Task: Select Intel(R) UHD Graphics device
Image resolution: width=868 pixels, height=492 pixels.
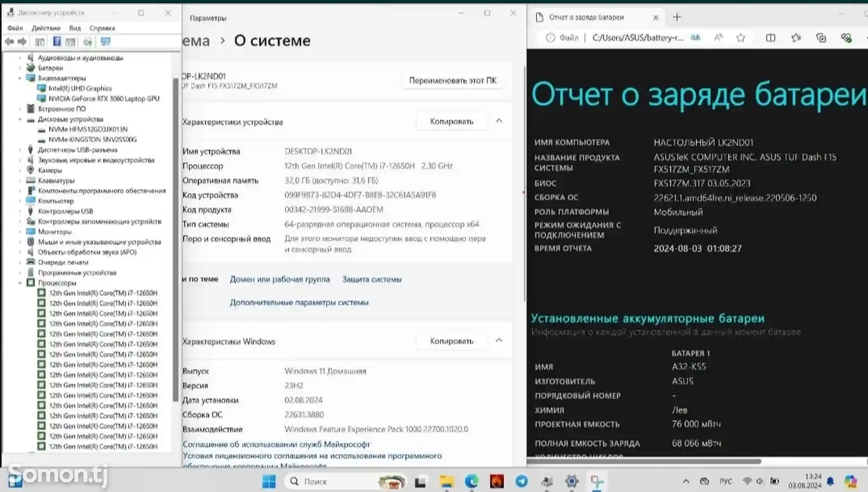Action: [x=80, y=89]
